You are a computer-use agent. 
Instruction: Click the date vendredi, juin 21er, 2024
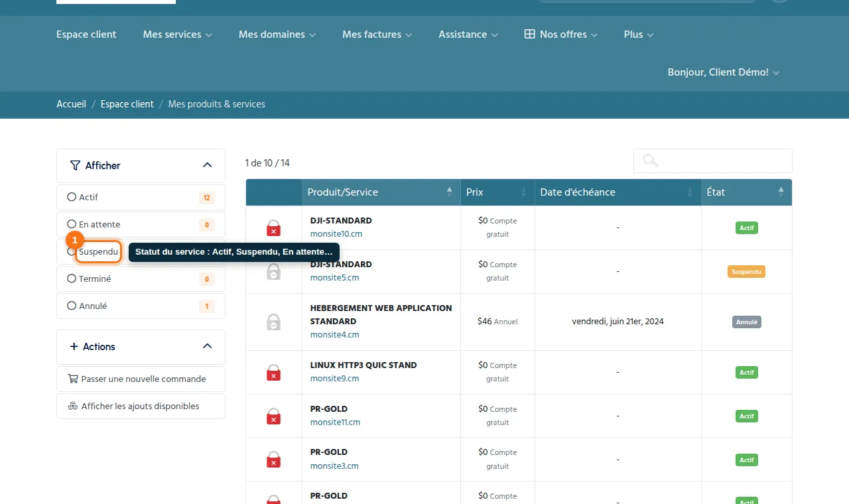tap(618, 322)
